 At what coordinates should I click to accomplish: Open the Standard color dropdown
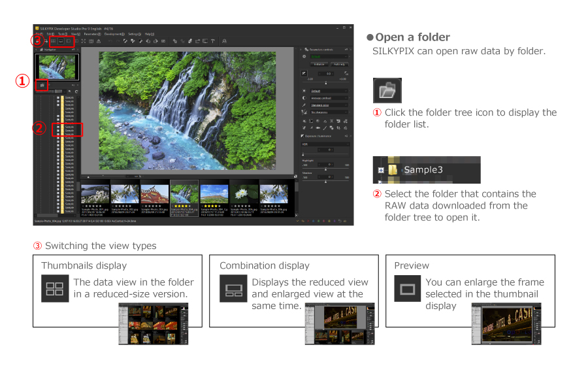pyautogui.click(x=329, y=105)
